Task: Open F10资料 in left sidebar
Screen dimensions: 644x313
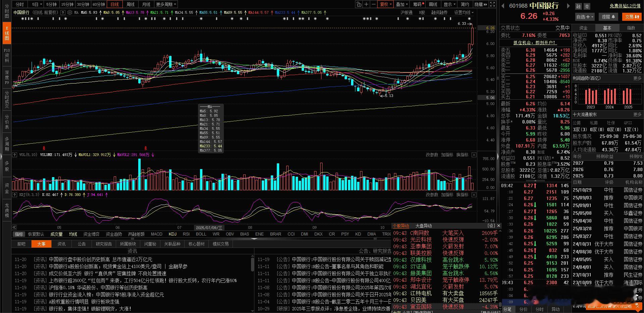Action: pos(7,55)
